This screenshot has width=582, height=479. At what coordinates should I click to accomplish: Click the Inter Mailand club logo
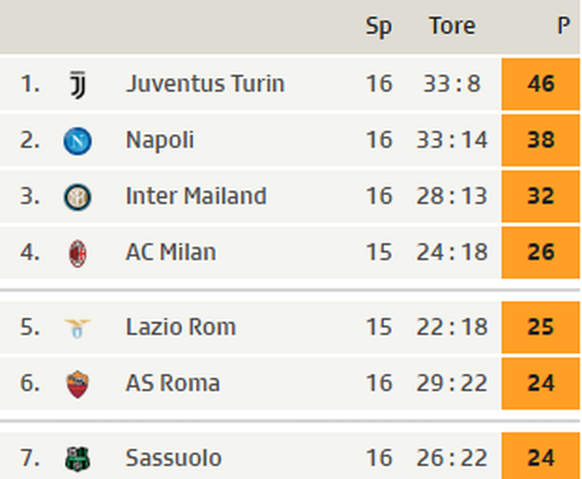78,197
